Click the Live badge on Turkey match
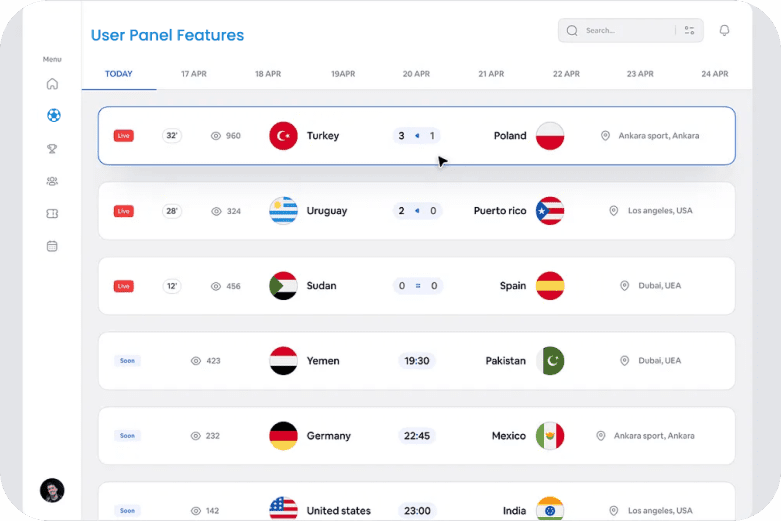This screenshot has height=521, width=781. coord(124,135)
